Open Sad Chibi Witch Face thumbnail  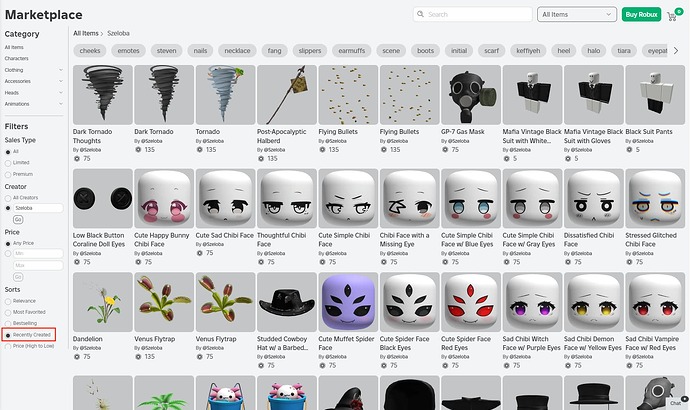532,302
